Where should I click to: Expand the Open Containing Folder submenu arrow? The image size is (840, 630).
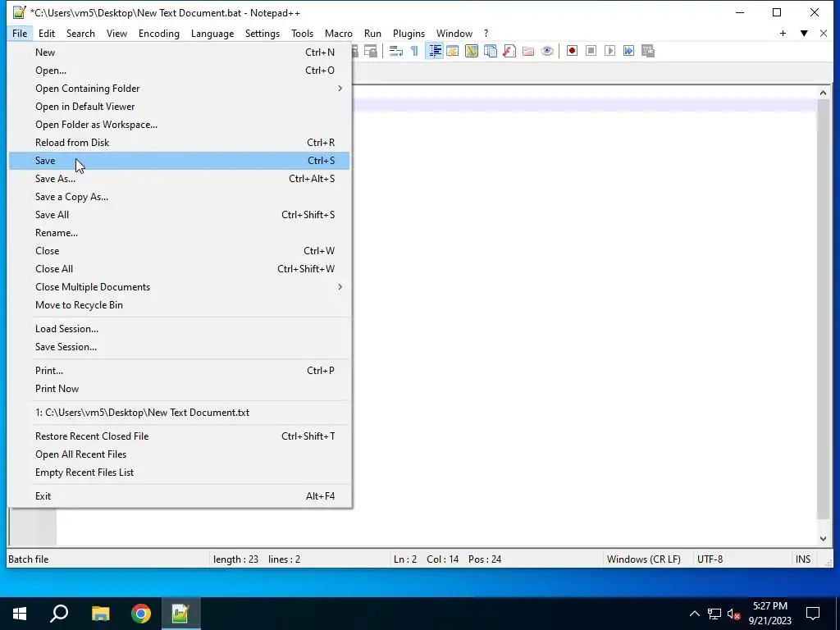[340, 89]
